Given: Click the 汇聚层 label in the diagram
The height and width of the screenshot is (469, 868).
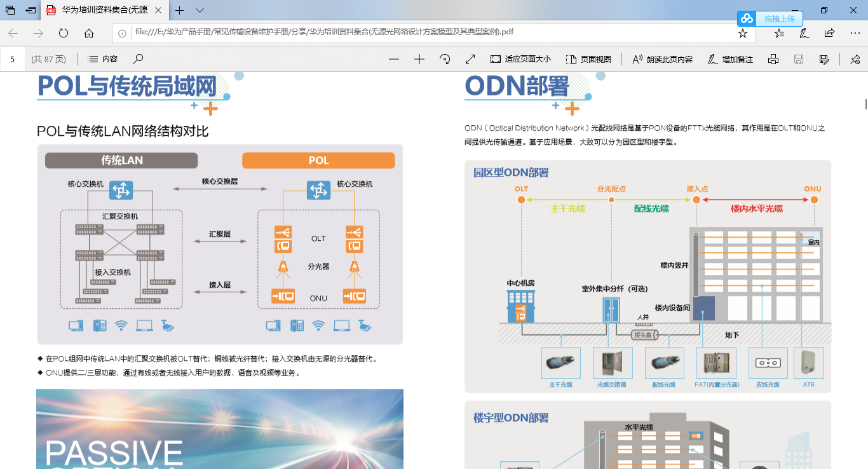Looking at the screenshot, I should (x=220, y=234).
